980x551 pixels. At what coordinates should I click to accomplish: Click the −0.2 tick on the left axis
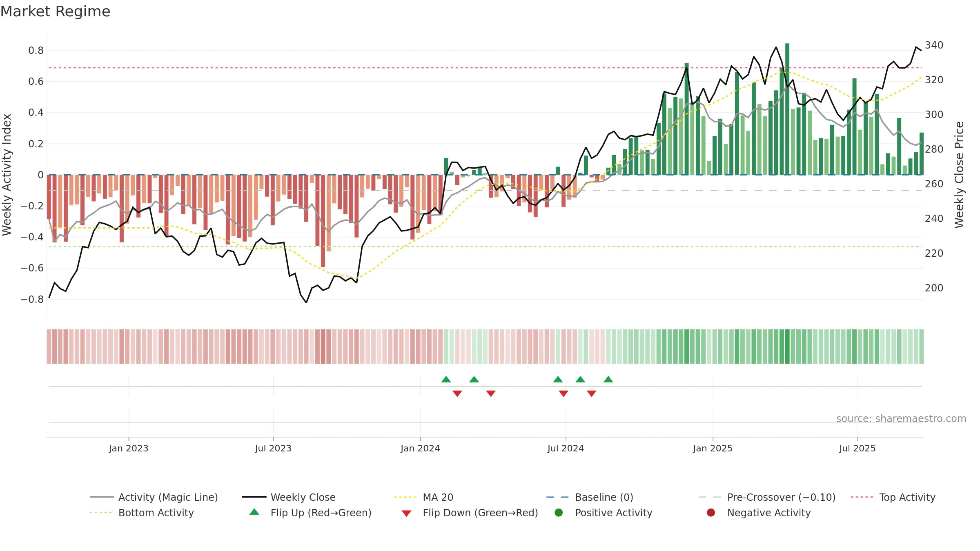coord(32,206)
